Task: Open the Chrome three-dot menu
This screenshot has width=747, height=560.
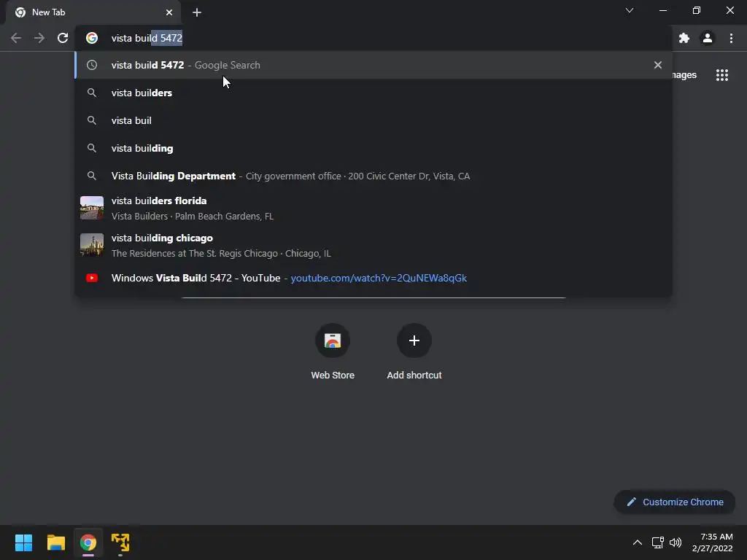Action: (x=731, y=38)
